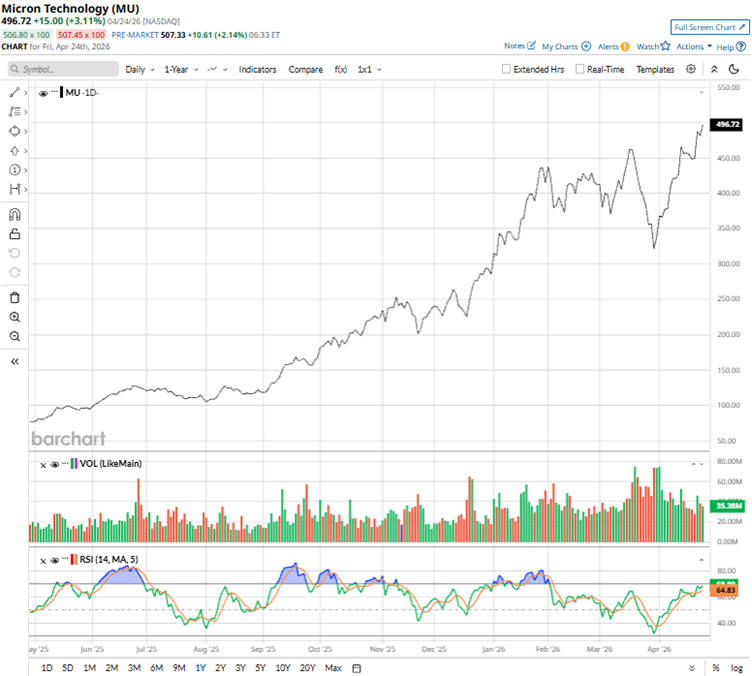Collapse the RSI pane chevron
The height and width of the screenshot is (676, 752).
click(701, 559)
